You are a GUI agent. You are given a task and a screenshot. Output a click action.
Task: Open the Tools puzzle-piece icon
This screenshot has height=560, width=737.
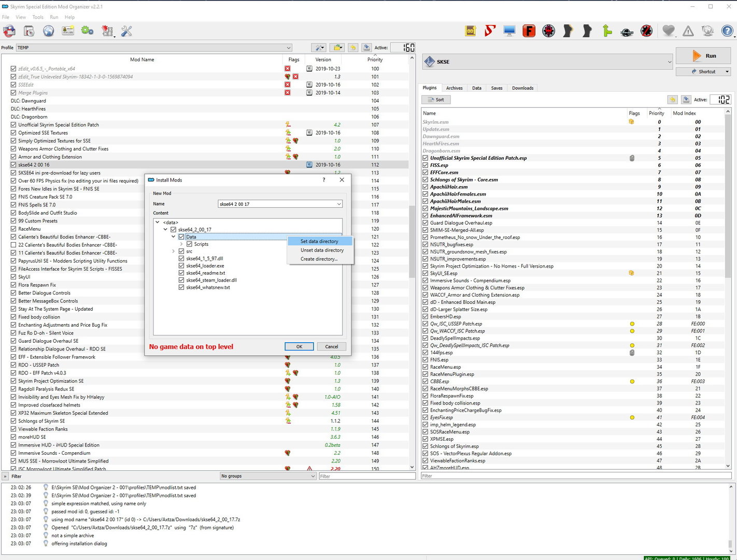[107, 31]
